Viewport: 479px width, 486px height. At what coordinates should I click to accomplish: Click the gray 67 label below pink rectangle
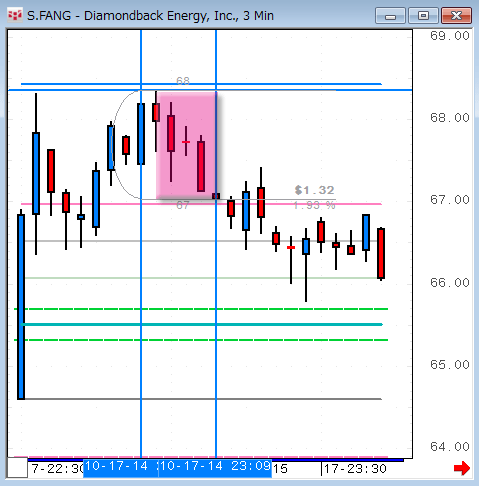pos(183,205)
